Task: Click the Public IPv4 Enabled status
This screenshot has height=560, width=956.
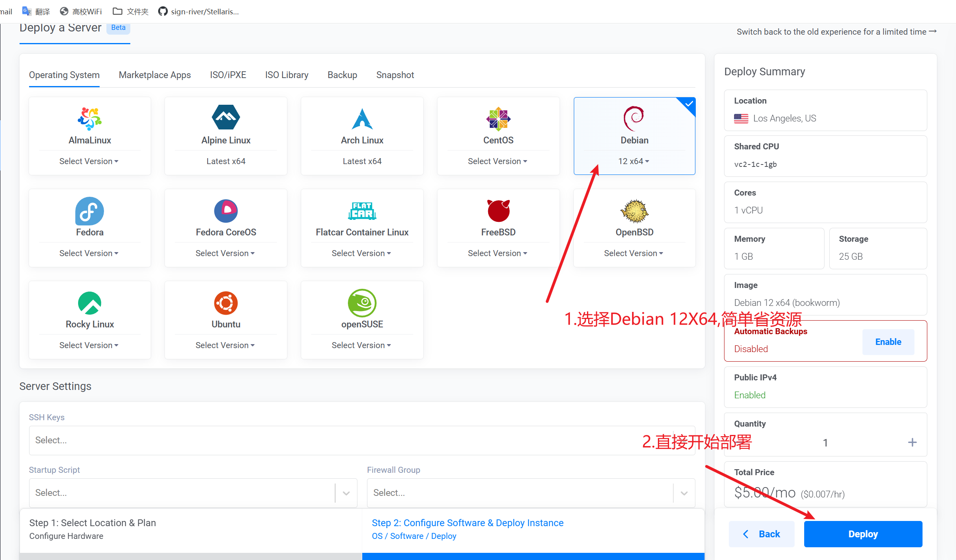Action: [750, 395]
